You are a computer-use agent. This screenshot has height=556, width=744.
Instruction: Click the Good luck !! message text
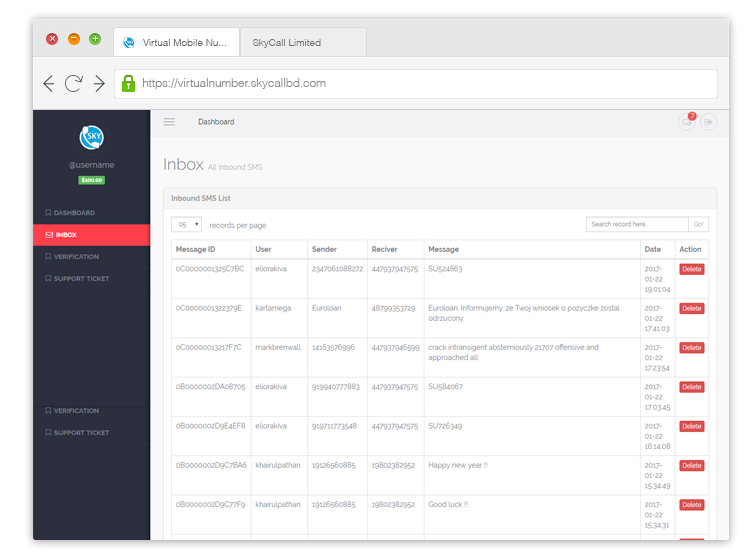pos(448,505)
